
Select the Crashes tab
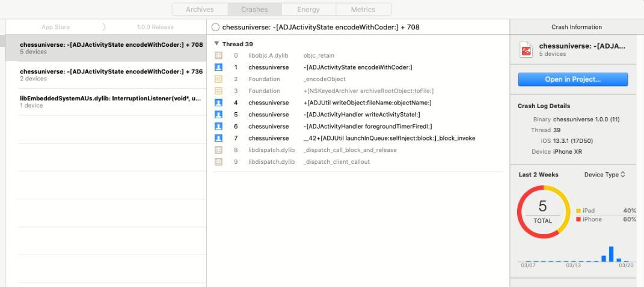click(x=254, y=10)
